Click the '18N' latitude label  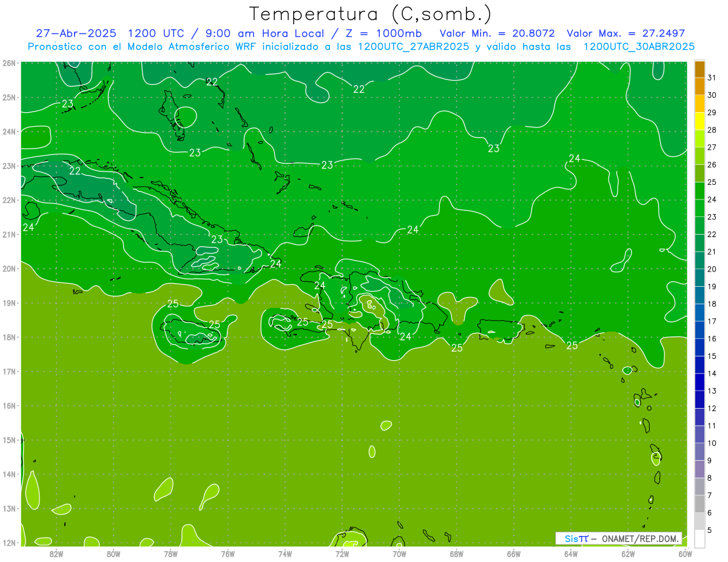coord(9,337)
